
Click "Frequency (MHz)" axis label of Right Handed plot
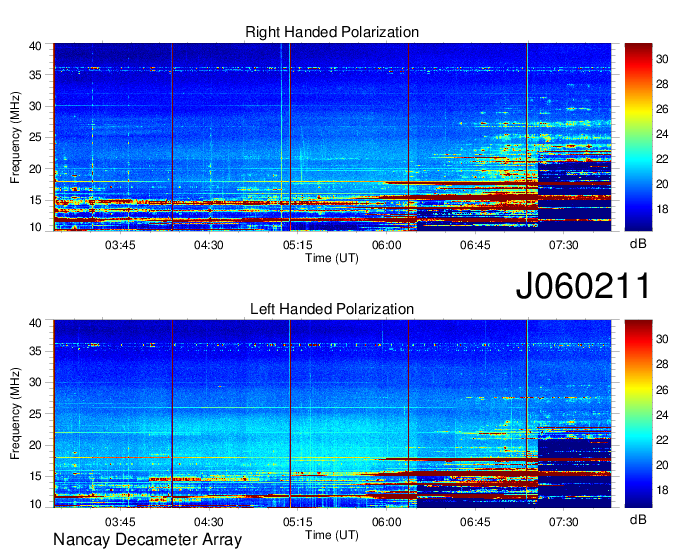15,137
